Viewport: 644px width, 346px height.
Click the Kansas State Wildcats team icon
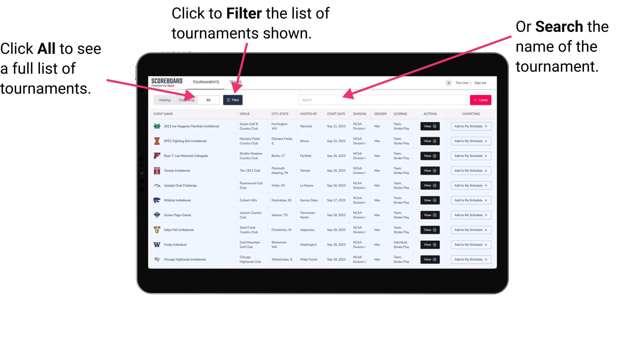click(x=156, y=200)
